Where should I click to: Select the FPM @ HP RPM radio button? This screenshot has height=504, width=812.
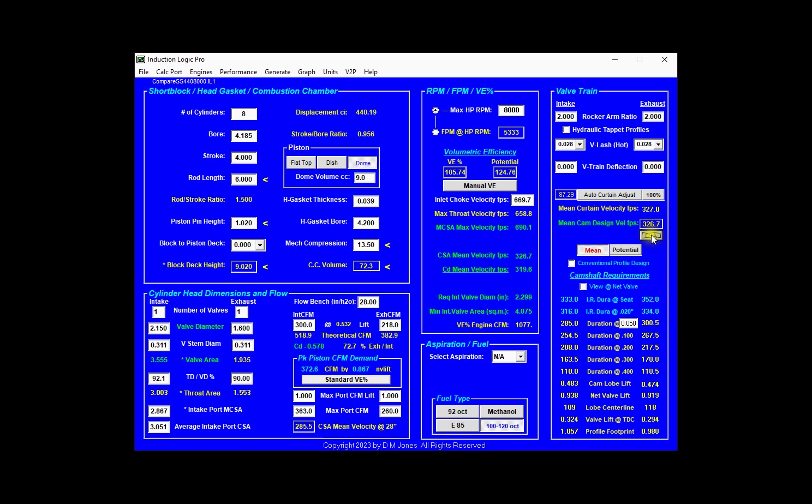coord(435,132)
